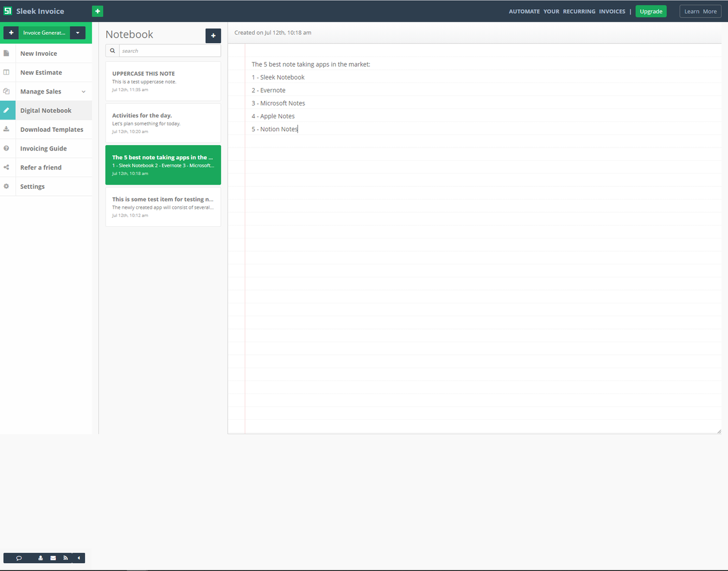The image size is (728, 571).
Task: Select the note titled UPPERCASE THIS NOTE
Action: [x=163, y=81]
